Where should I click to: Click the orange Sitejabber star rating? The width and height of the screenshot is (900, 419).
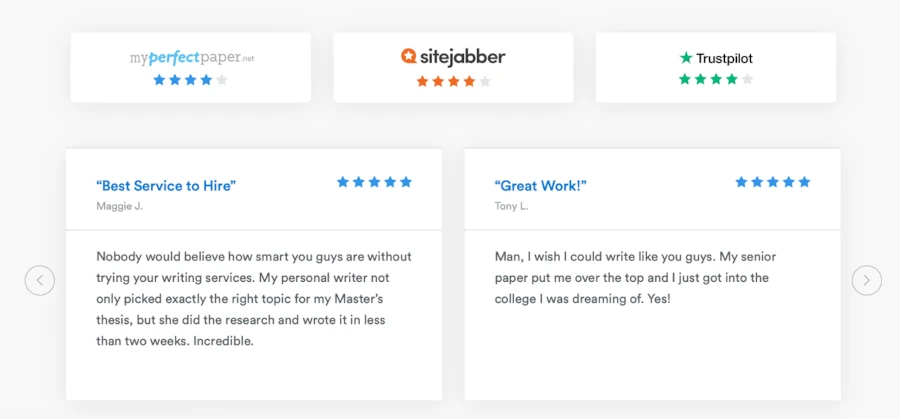coord(453,82)
